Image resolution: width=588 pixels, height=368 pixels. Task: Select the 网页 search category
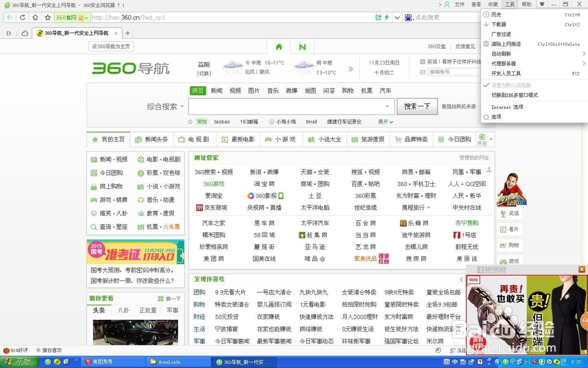tap(198, 91)
